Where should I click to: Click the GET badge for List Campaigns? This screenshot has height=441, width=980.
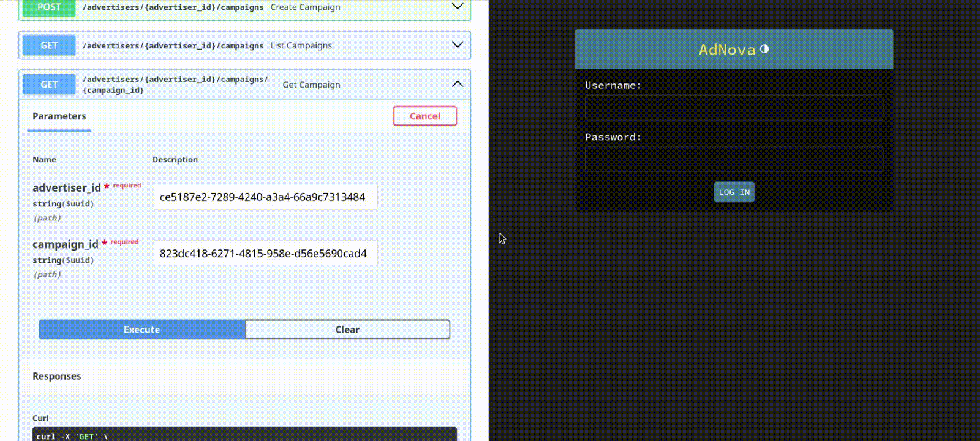(x=49, y=45)
